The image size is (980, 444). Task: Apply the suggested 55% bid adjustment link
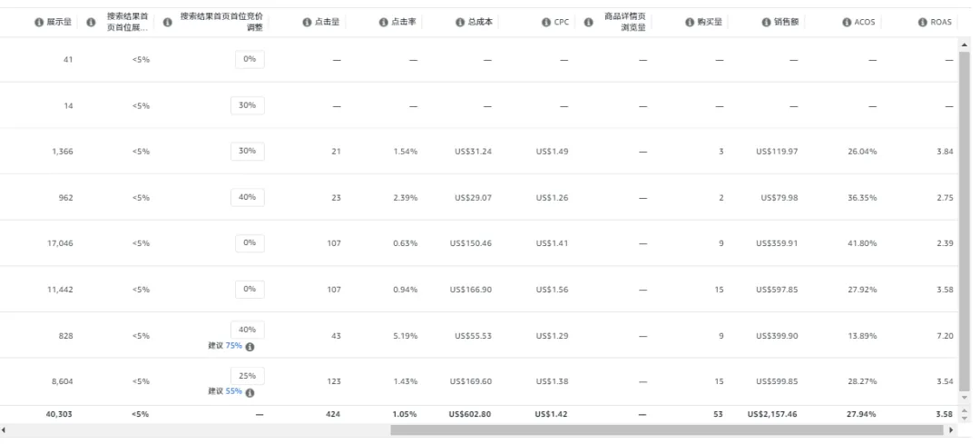(x=233, y=391)
